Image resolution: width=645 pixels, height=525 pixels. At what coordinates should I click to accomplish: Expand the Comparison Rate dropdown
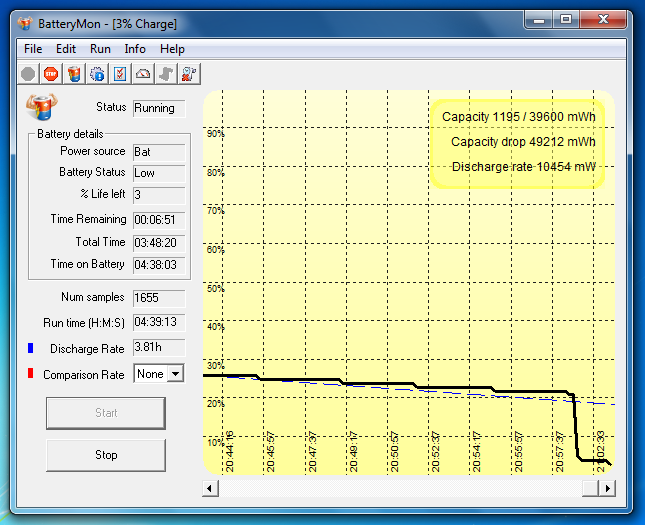click(176, 374)
